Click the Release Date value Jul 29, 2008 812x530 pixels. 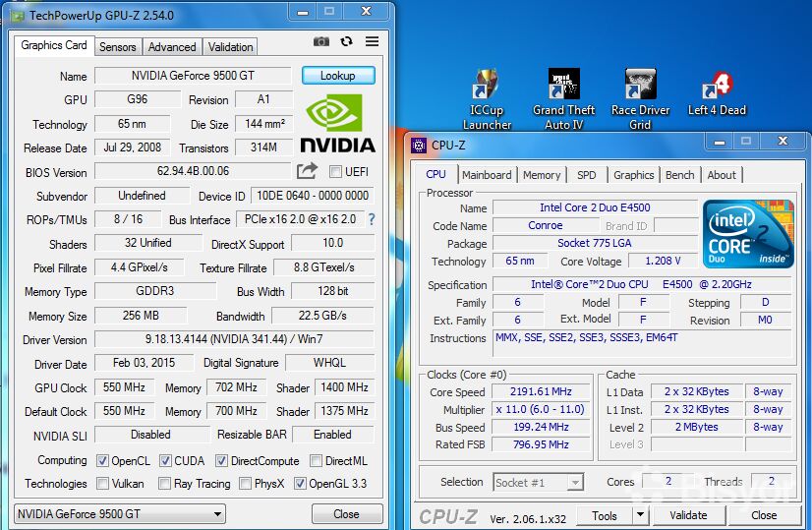[x=132, y=147]
